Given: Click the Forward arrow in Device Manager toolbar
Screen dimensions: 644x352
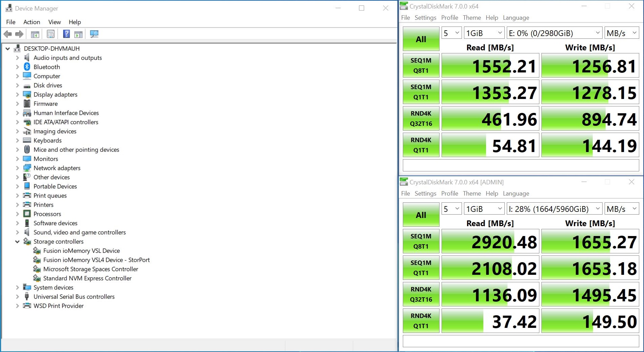Looking at the screenshot, I should coord(19,34).
